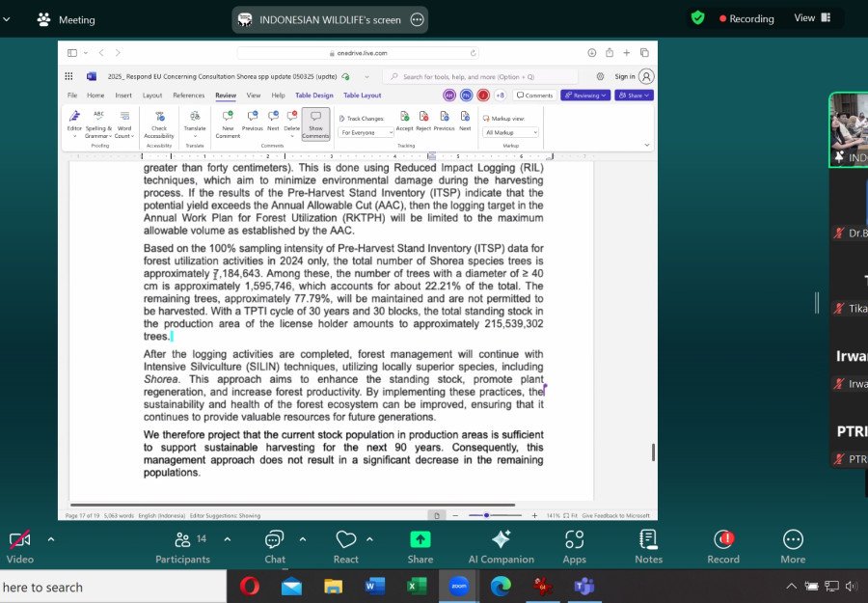Viewport: 868px width, 603px height.
Task: Open the Zoom Notes panel
Action: point(648,546)
